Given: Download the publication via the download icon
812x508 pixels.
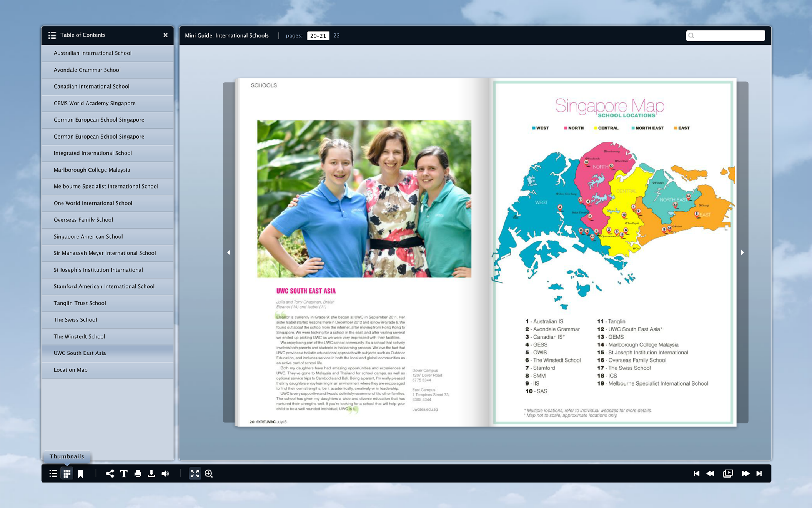Looking at the screenshot, I should [x=151, y=473].
